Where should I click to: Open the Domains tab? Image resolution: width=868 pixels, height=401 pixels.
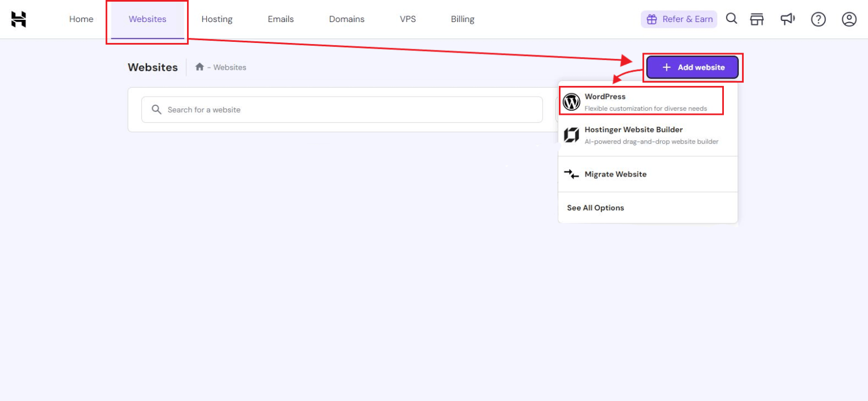[347, 19]
